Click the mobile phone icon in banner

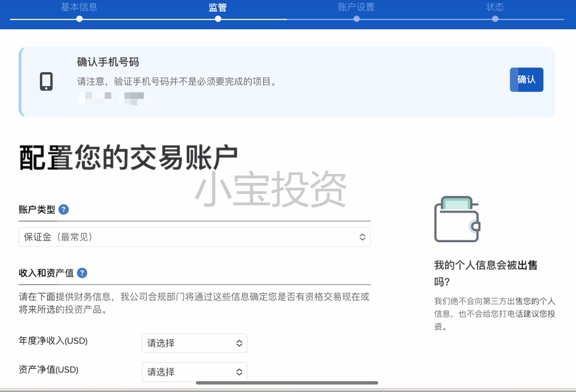(x=46, y=81)
